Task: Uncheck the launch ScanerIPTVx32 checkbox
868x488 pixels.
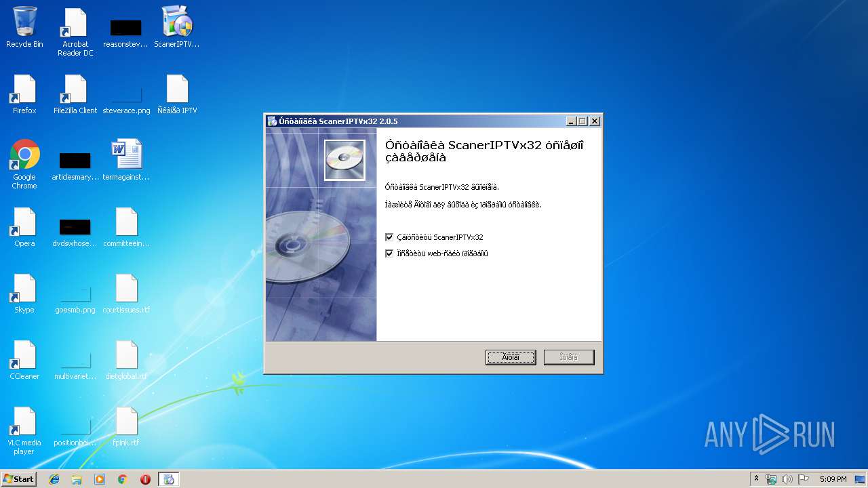Action: (389, 237)
